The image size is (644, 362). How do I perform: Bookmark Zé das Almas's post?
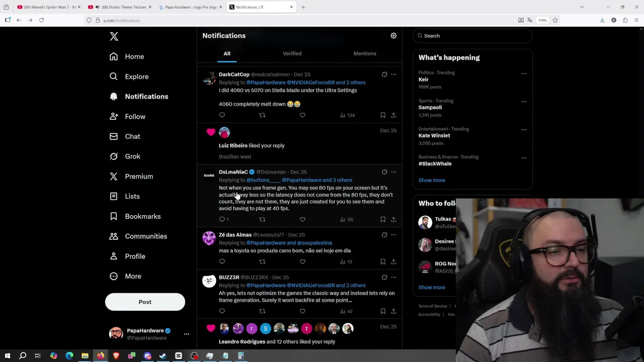click(383, 261)
